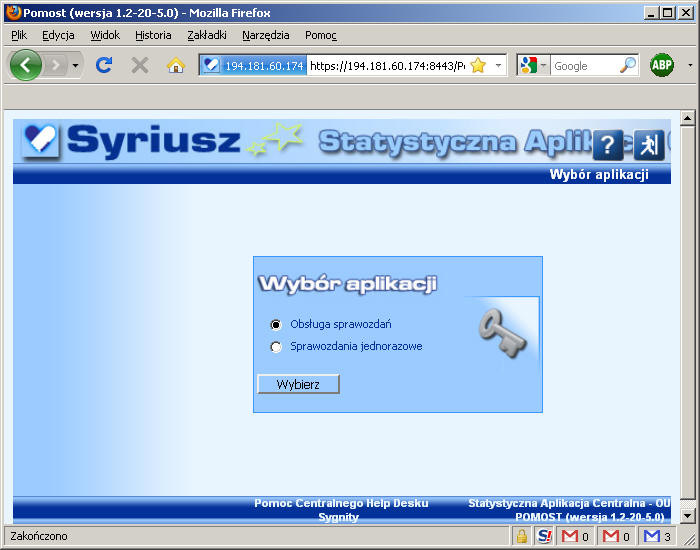Viewport: 700px width, 550px height.
Task: Bookmark the page with the star icon
Action: (478, 66)
